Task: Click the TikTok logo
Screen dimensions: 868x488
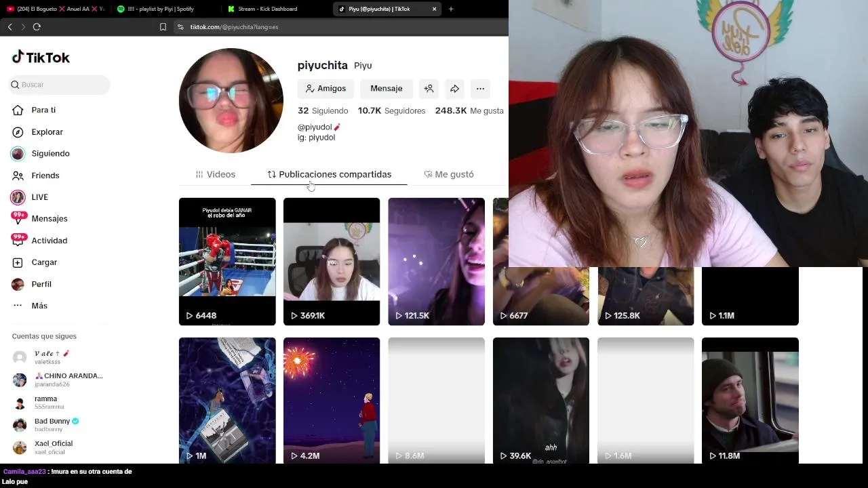Action: click(41, 58)
